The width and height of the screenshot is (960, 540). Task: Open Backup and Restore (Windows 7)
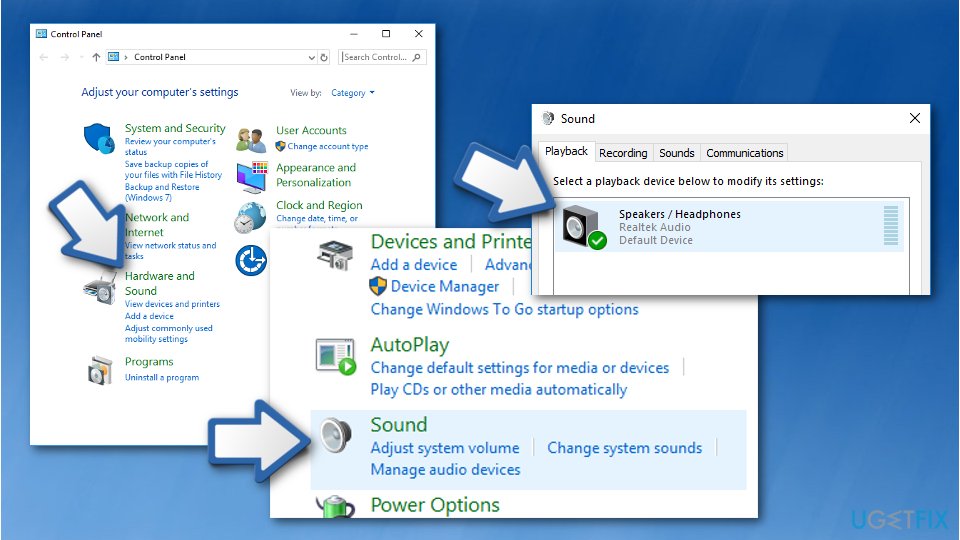point(162,192)
